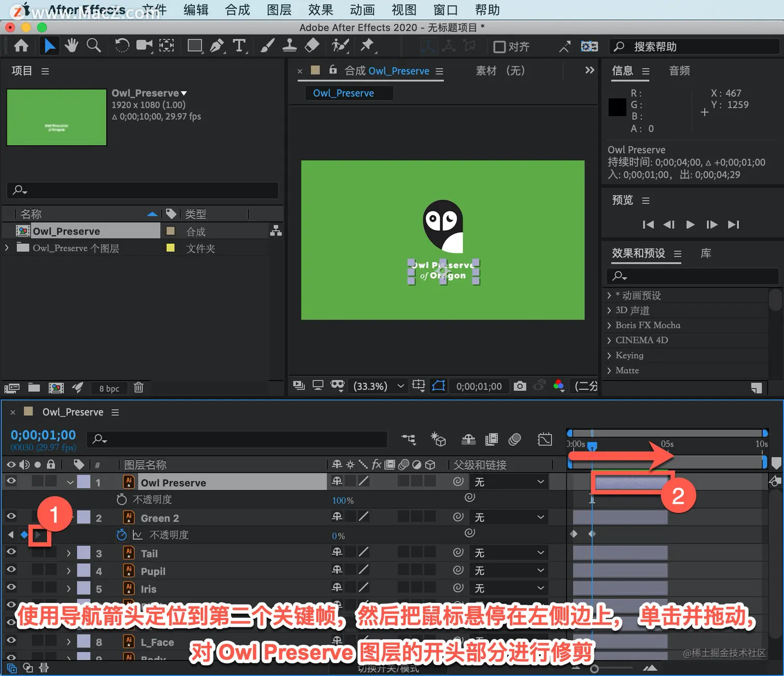Select the Rotation tool
784x676 pixels.
pyautogui.click(x=122, y=46)
